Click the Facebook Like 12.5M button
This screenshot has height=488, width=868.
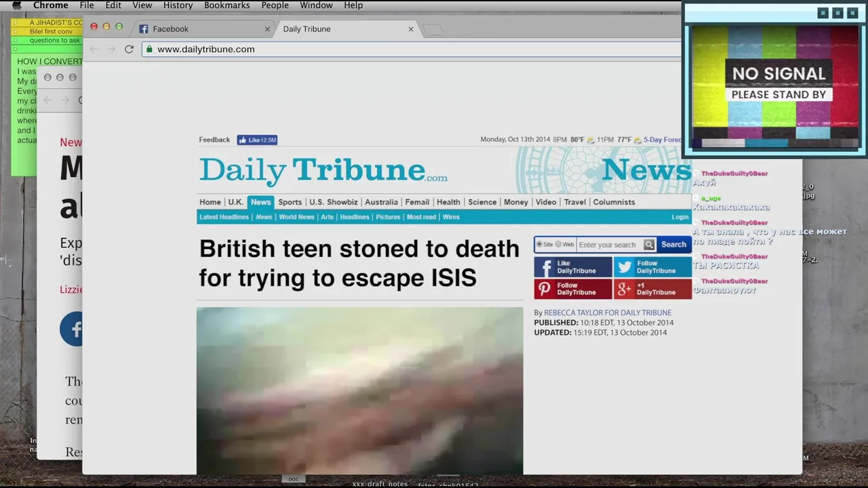click(257, 140)
